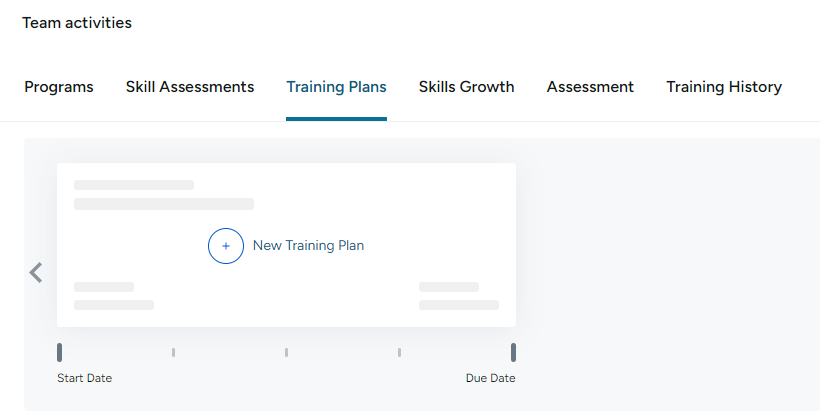Click the Due Date label

coord(491,378)
